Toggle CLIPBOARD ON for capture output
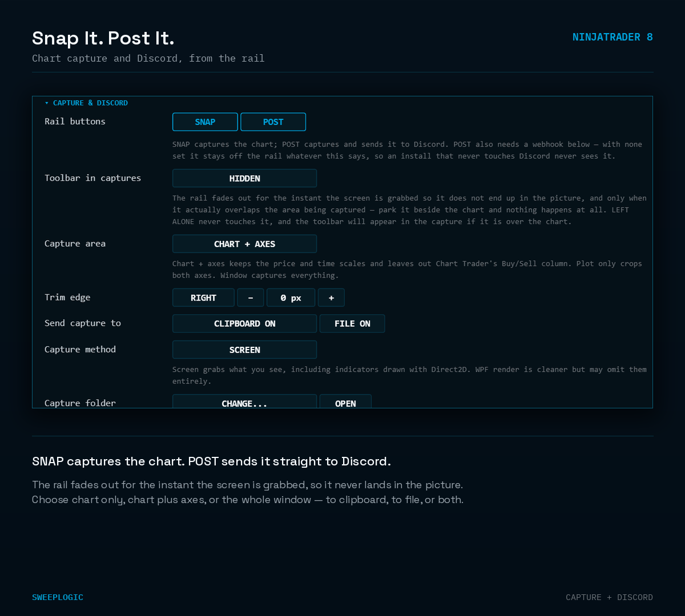 click(244, 323)
